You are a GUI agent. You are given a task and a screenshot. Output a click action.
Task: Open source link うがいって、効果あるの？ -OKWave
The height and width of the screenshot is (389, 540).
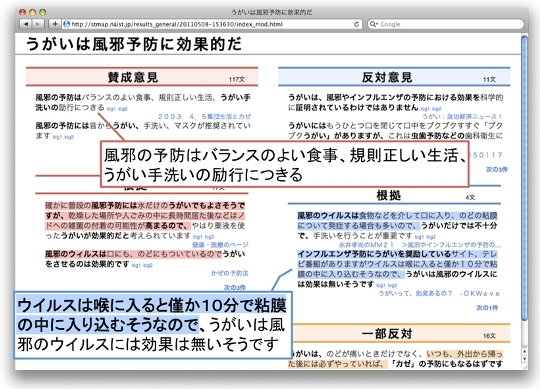tap(439, 293)
